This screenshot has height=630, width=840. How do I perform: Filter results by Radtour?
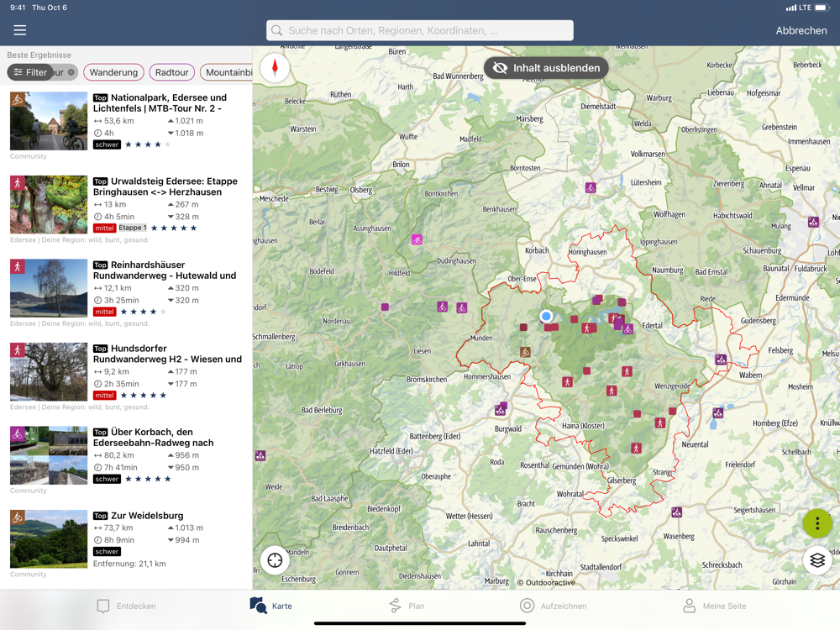172,72
